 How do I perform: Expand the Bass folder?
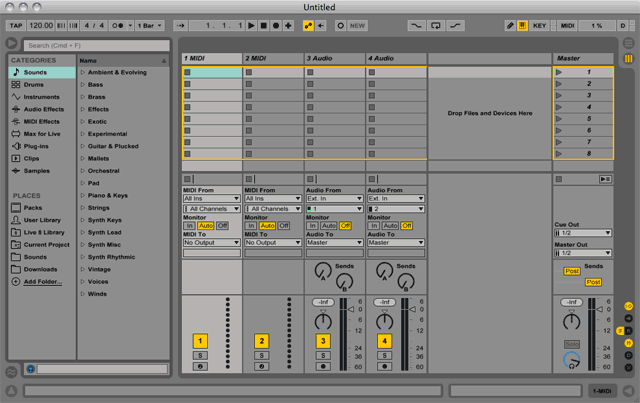tap(82, 85)
